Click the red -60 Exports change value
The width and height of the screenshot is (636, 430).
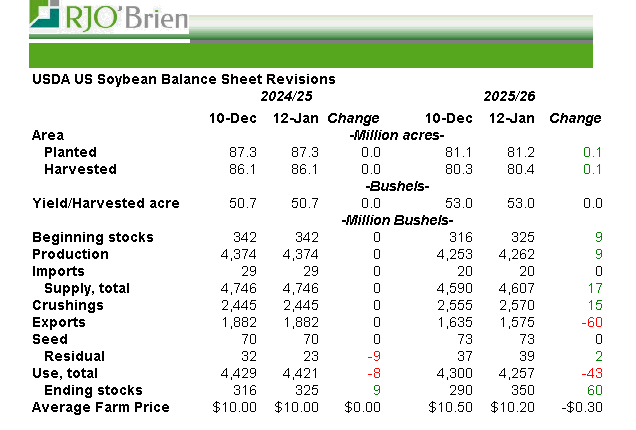click(x=590, y=322)
